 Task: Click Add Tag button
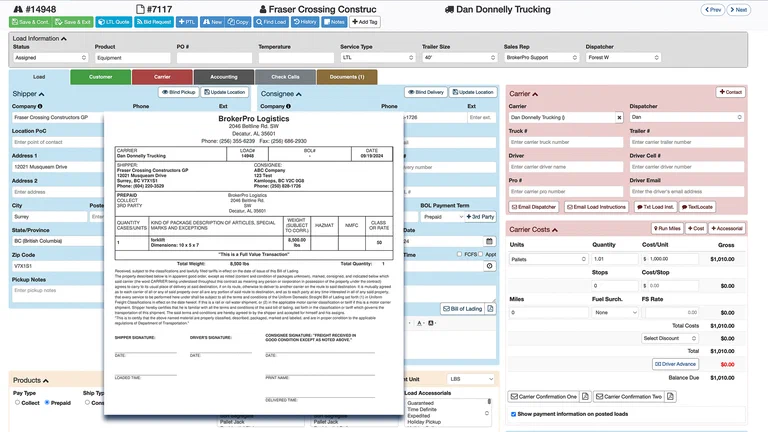[365, 22]
